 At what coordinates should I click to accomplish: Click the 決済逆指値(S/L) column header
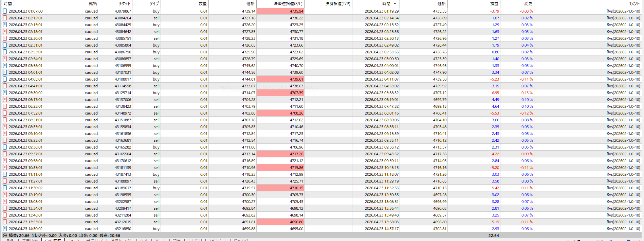(x=288, y=4)
